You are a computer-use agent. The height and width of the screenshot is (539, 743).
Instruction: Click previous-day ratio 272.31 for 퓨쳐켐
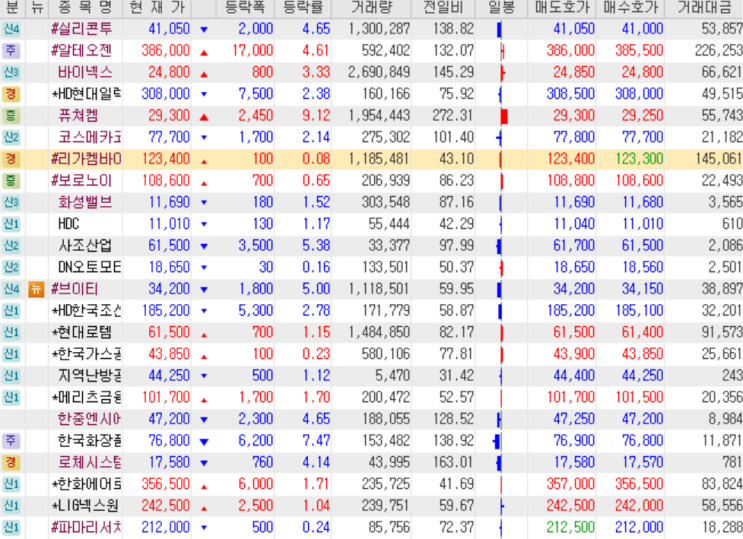click(453, 116)
